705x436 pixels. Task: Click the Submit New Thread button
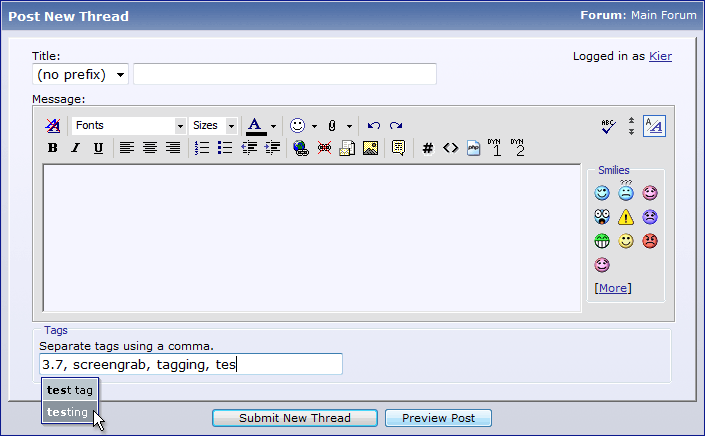pyautogui.click(x=294, y=418)
